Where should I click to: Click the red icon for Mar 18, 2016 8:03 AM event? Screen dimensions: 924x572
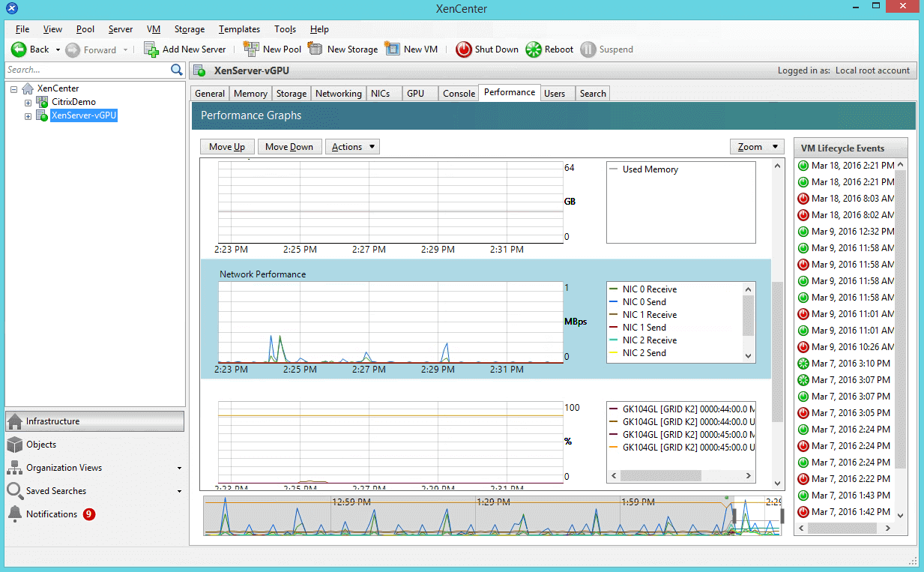click(x=803, y=199)
